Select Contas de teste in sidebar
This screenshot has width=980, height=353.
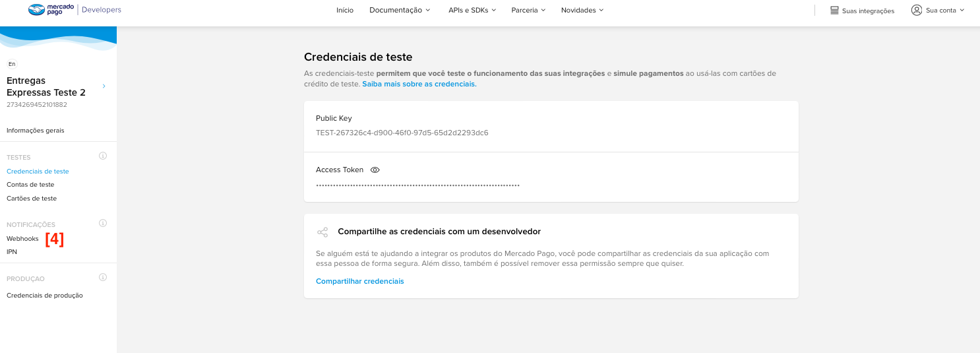tap(30, 185)
